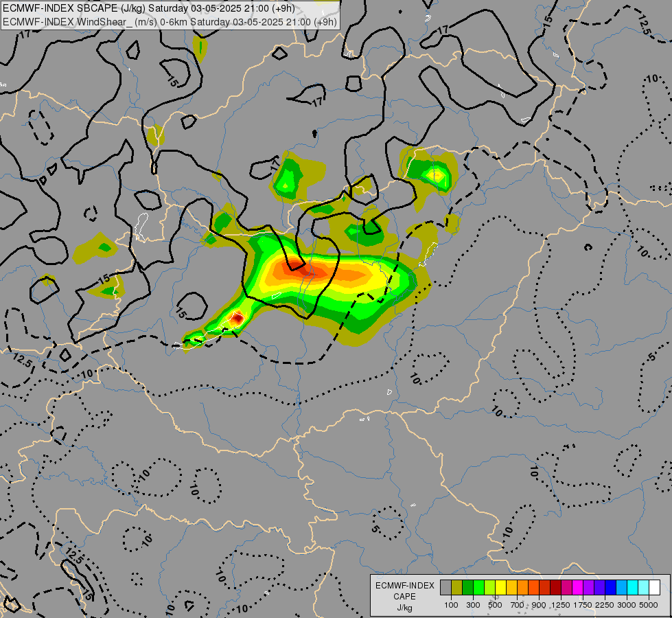Select the crimson-pink legend swatch
Screen dimensions: 672x618
(x=566, y=587)
